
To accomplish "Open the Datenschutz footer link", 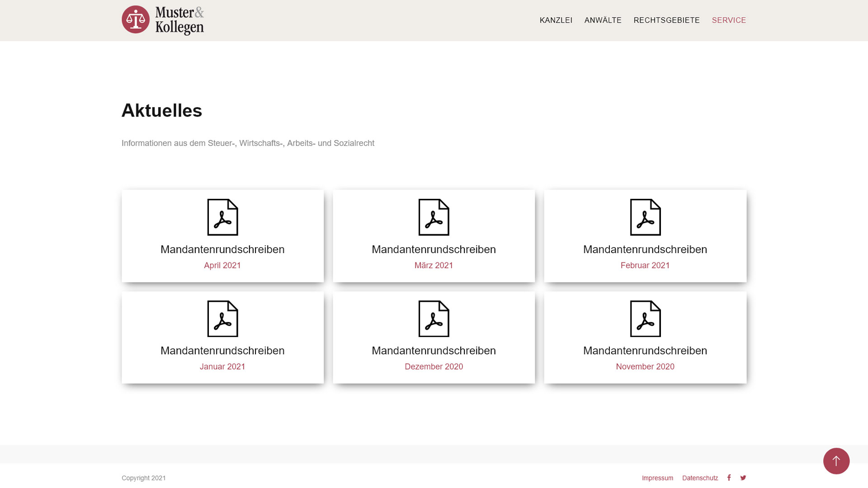I will pyautogui.click(x=700, y=478).
